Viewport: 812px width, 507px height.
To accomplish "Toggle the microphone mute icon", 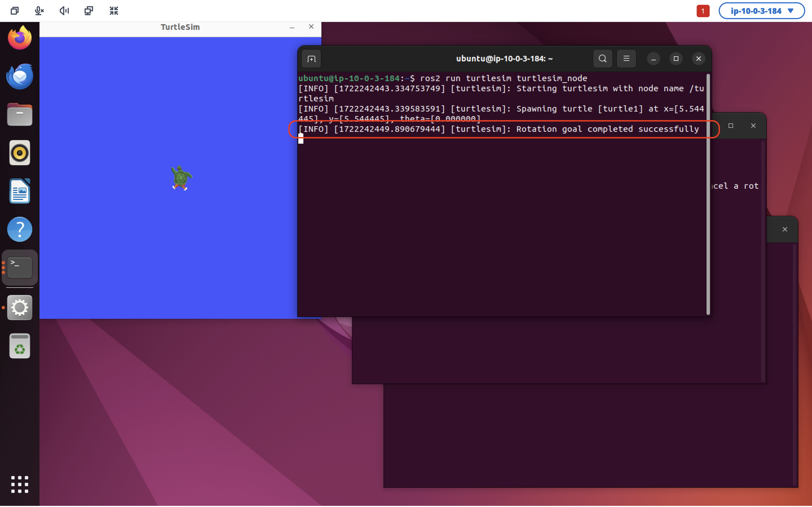I will tap(39, 11).
